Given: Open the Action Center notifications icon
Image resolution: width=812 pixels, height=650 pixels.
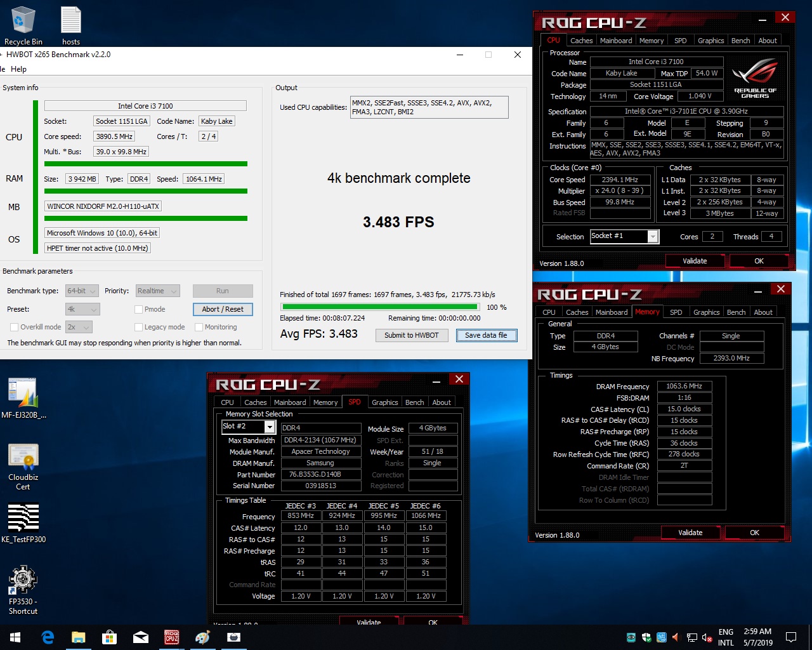Looking at the screenshot, I should pyautogui.click(x=791, y=637).
